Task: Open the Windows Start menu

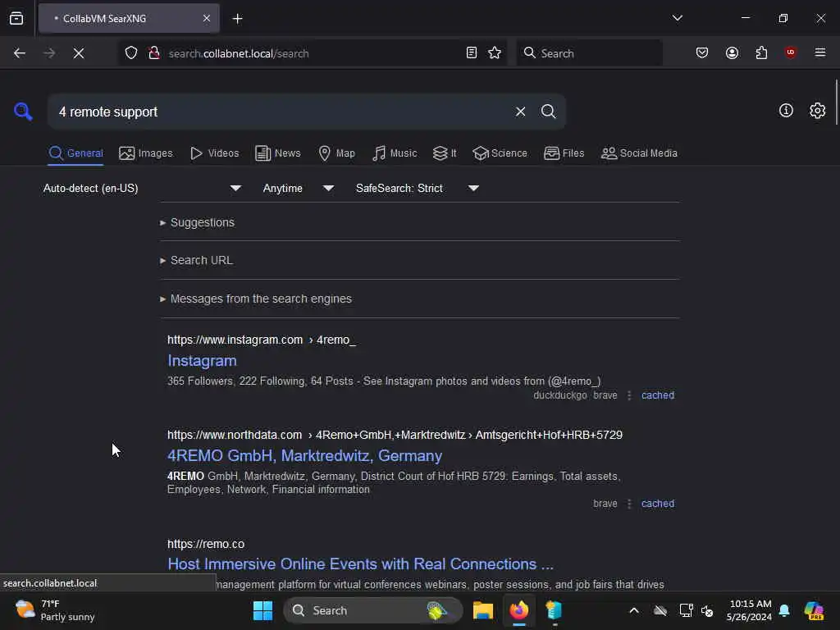Action: [262, 610]
